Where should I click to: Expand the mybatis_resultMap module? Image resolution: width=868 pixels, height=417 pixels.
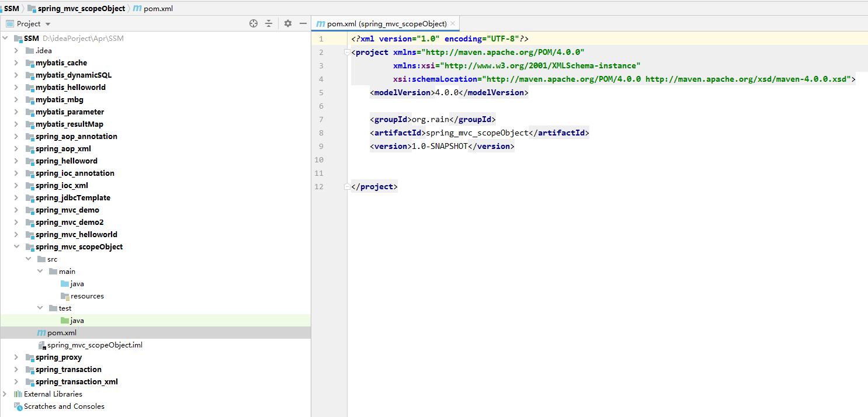click(17, 124)
